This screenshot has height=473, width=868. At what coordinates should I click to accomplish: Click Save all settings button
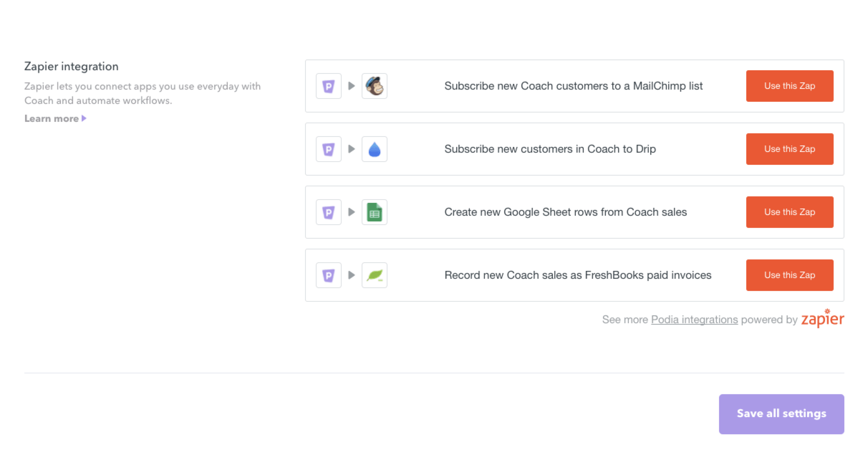pyautogui.click(x=781, y=414)
